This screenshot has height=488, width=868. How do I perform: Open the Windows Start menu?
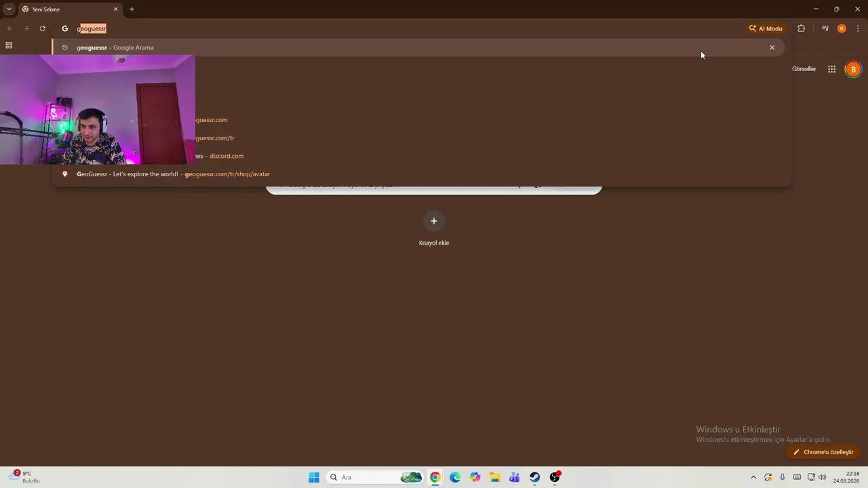click(x=314, y=477)
